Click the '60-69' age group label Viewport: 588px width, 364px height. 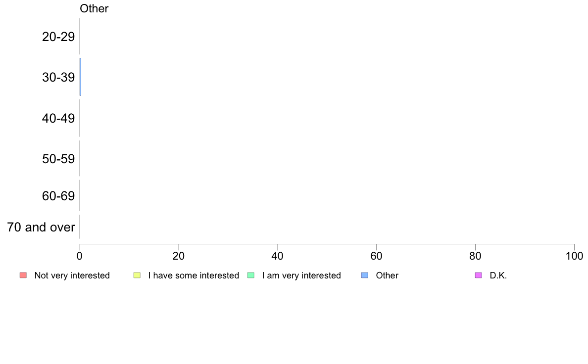[58, 196]
